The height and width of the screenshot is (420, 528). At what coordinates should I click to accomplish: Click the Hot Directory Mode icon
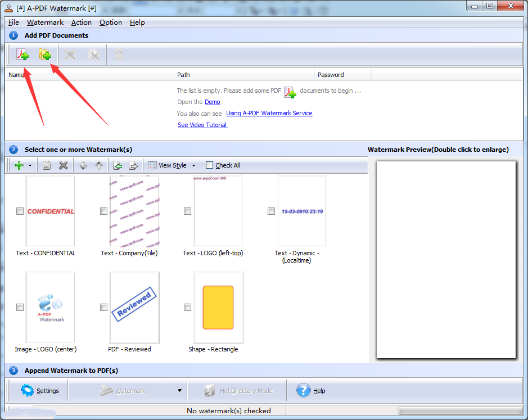(209, 391)
